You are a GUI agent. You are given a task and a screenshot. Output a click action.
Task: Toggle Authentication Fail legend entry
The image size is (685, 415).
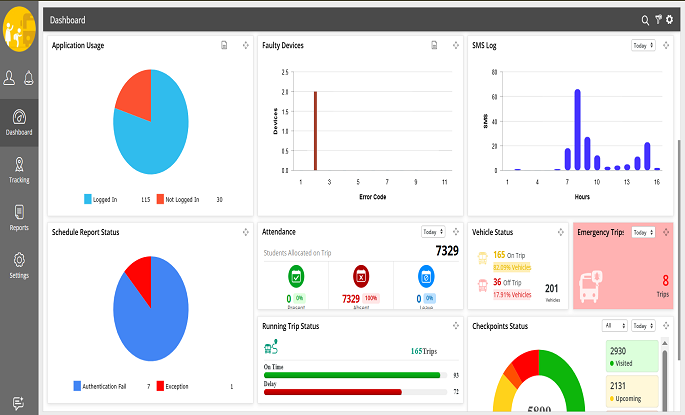click(x=100, y=386)
